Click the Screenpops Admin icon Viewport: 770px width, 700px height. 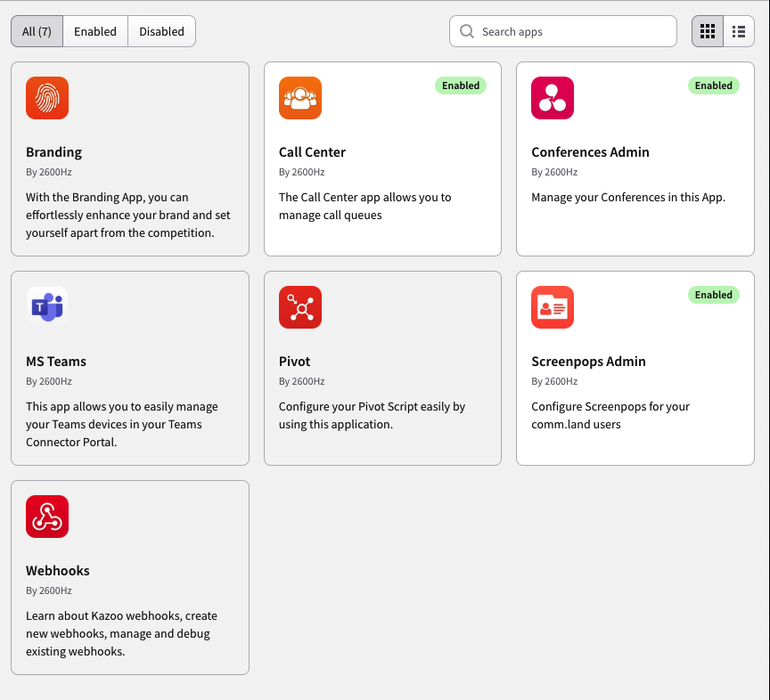pos(553,306)
